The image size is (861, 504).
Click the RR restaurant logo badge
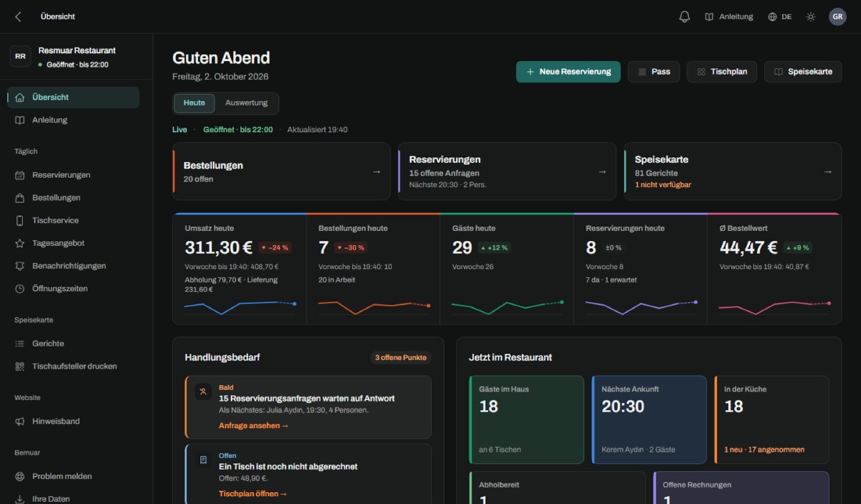[20, 56]
